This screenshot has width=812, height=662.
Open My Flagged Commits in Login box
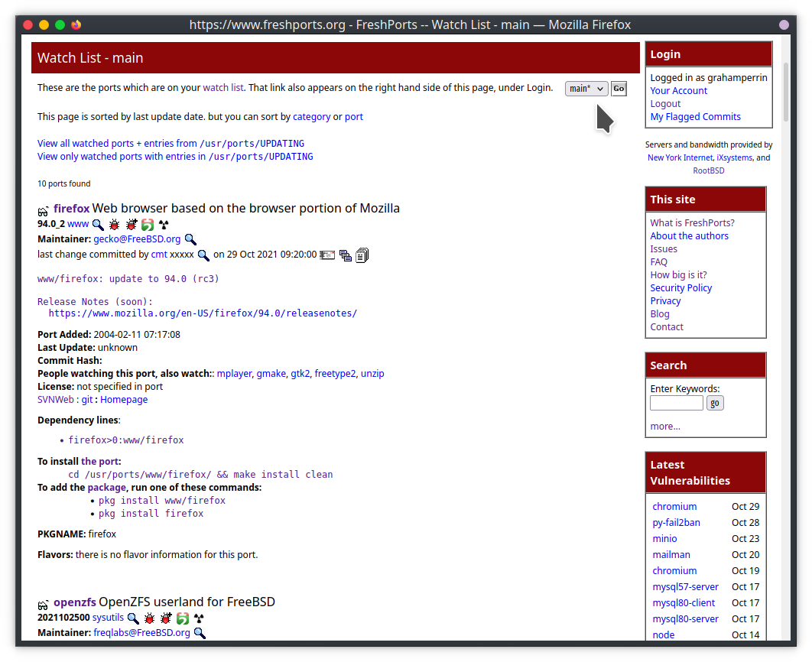pyautogui.click(x=695, y=117)
